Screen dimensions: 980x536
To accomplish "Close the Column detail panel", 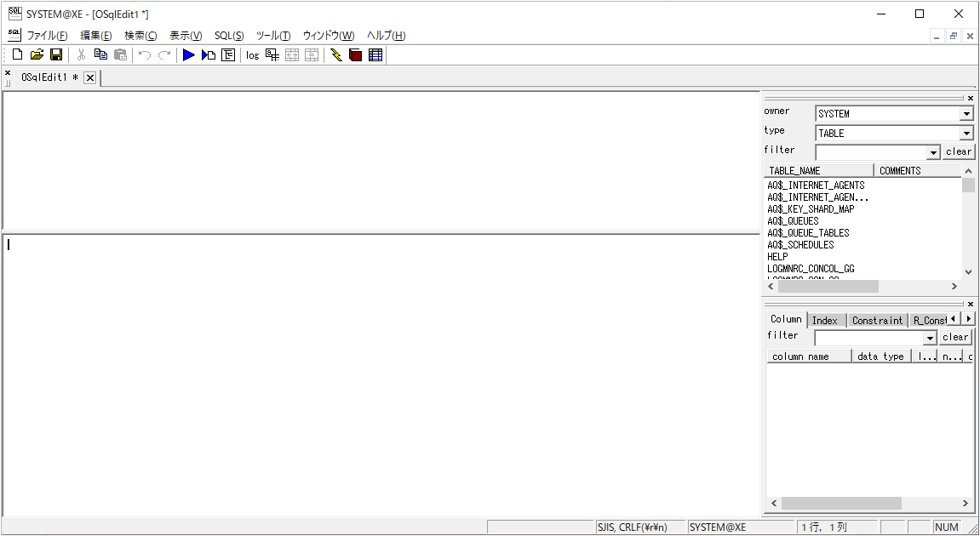I will click(971, 305).
